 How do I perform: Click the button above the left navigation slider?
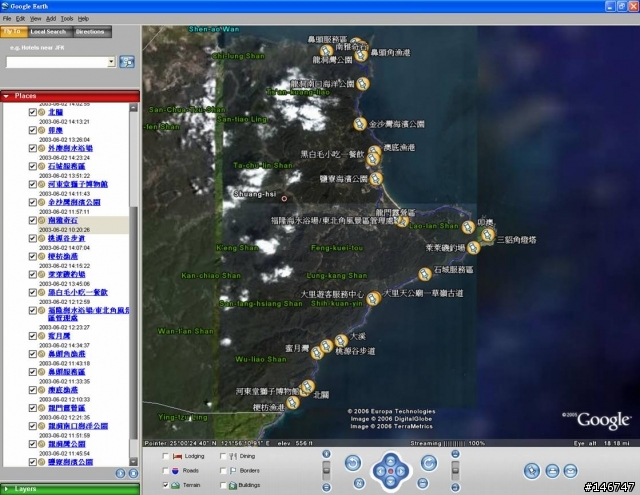coord(326,454)
